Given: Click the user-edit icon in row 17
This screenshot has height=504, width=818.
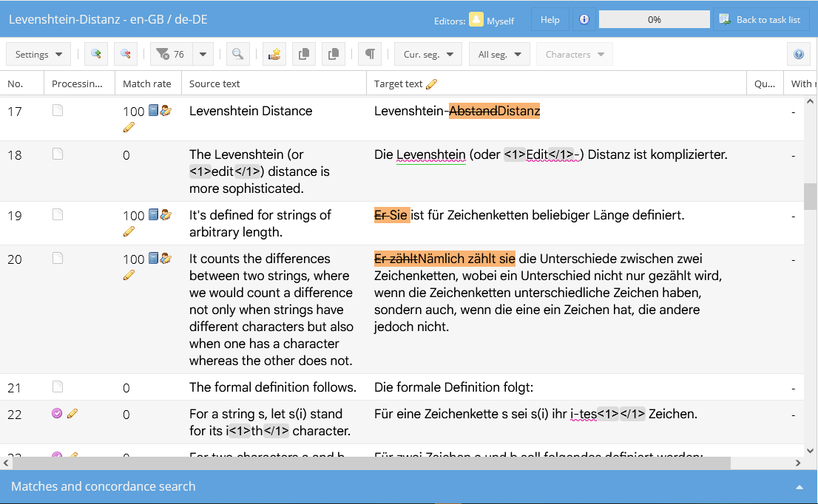Looking at the screenshot, I should 166,111.
